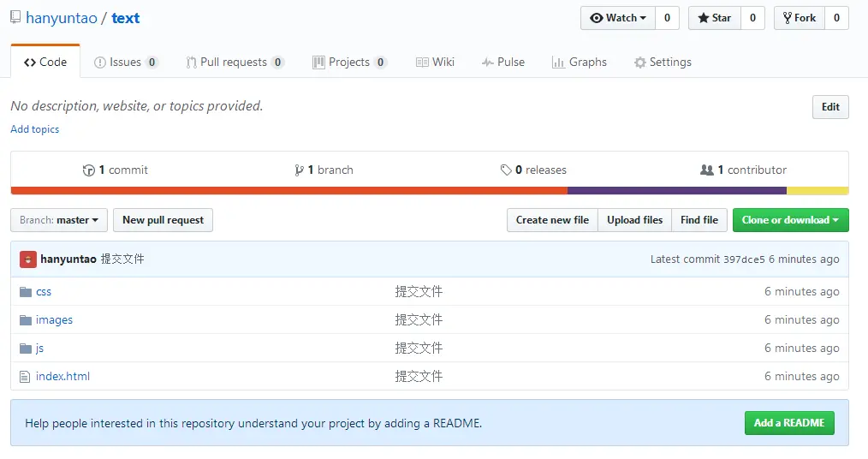Fork this repository
This screenshot has height=459, width=868.
pos(800,18)
